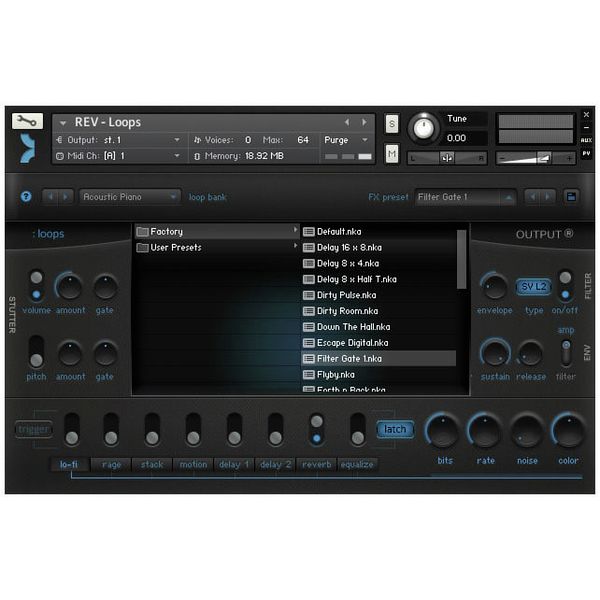Toggle the rage effect power switch
Image resolution: width=600 pixels, height=600 pixels.
(111, 429)
